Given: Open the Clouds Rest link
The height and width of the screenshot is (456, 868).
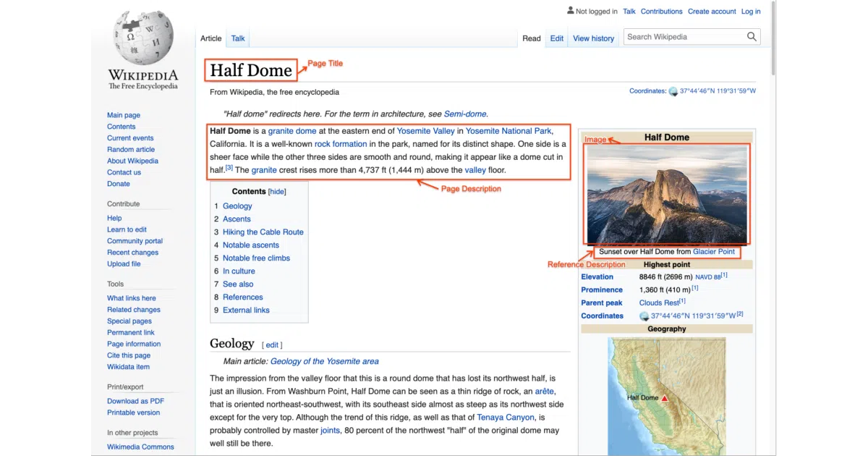Looking at the screenshot, I should 659,303.
